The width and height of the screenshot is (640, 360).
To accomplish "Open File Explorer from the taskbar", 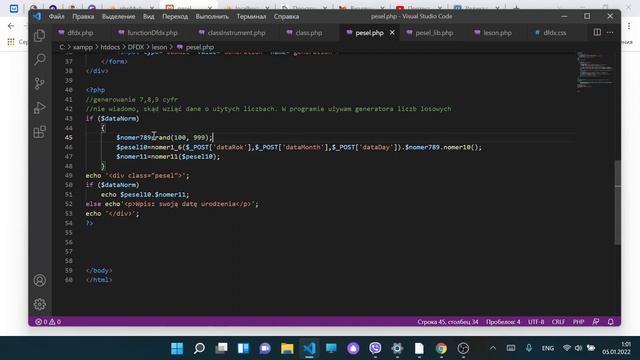I will tap(287, 348).
